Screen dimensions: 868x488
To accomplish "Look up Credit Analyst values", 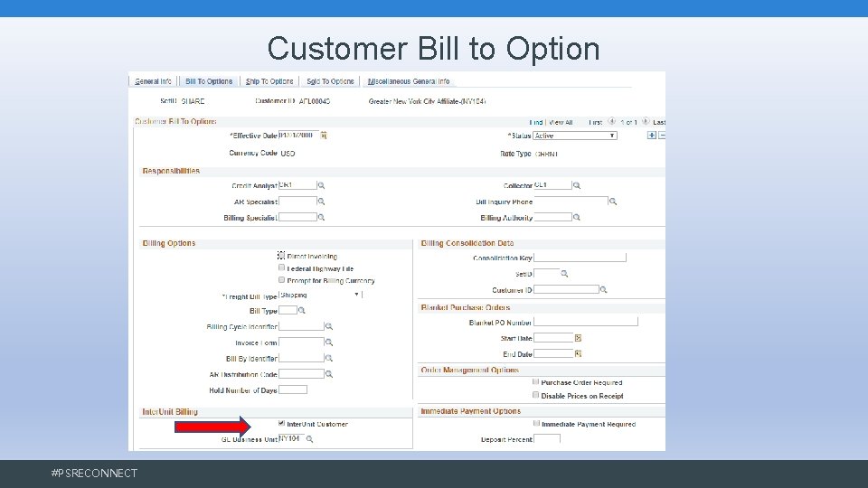I will (321, 185).
